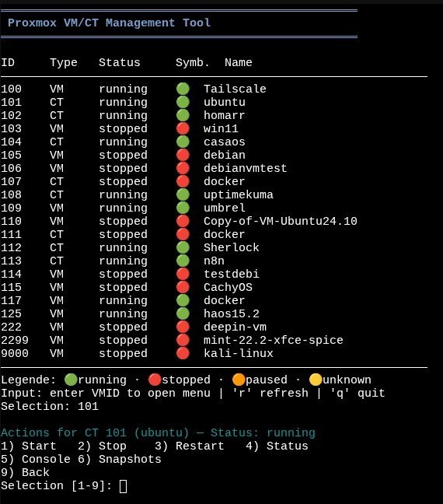
Task: Select the name homarr
Action: coord(225,115)
